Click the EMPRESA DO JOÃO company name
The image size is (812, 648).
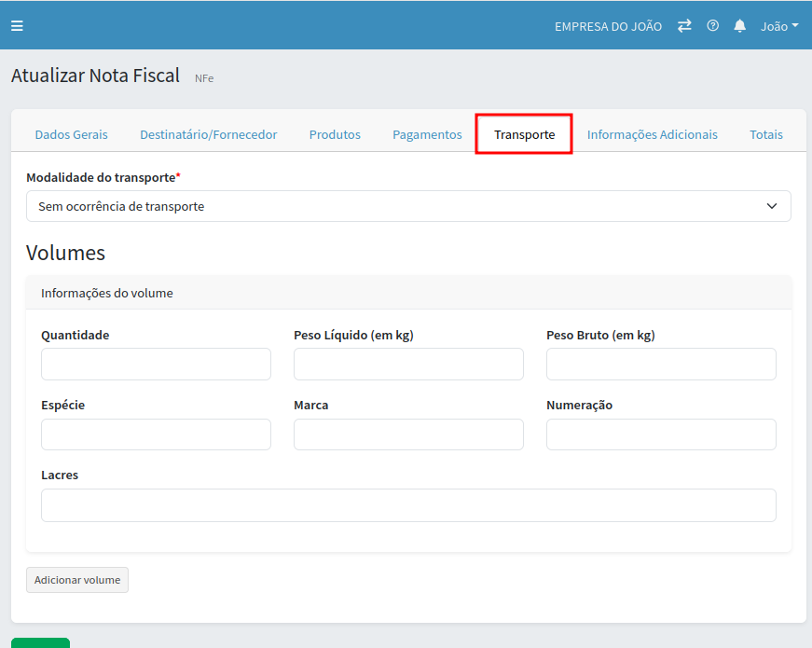point(608,26)
